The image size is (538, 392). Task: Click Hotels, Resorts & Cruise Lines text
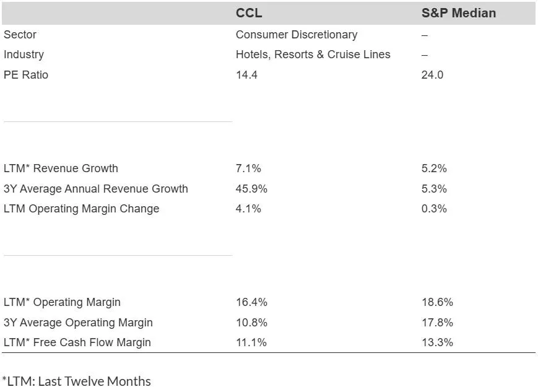313,54
